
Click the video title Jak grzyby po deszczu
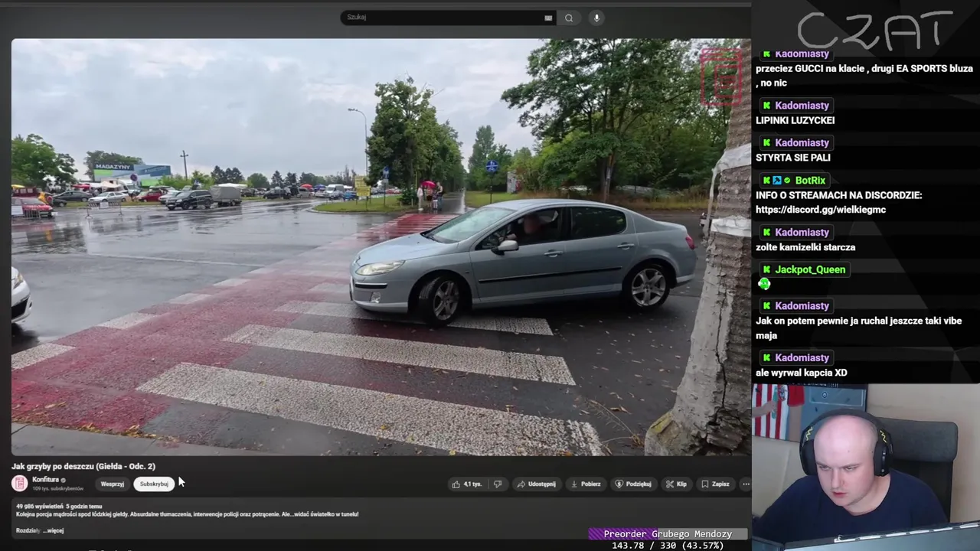click(x=83, y=466)
